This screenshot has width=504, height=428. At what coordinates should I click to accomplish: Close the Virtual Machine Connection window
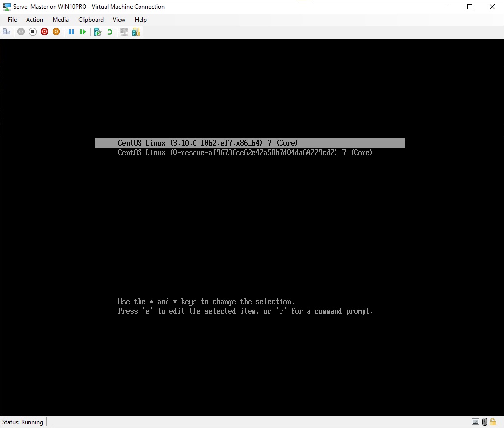pyautogui.click(x=492, y=7)
